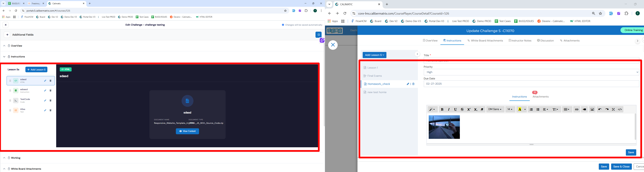644x172 pixels.
Task: Toggle the Worklog section chevron
Action: point(4,158)
